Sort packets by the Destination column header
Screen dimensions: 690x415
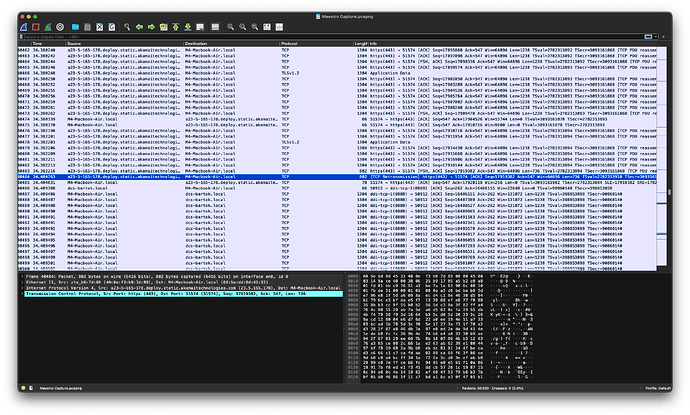click(x=231, y=44)
